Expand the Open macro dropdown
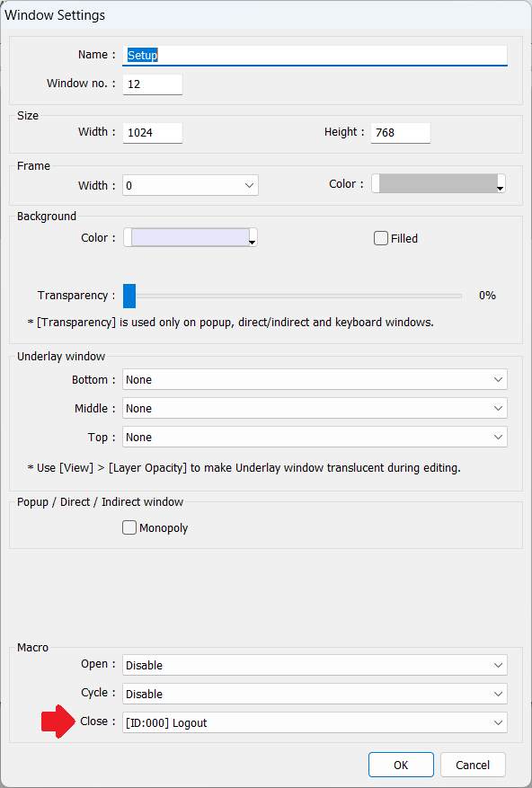Screen dimensions: 532x788 [315, 665]
